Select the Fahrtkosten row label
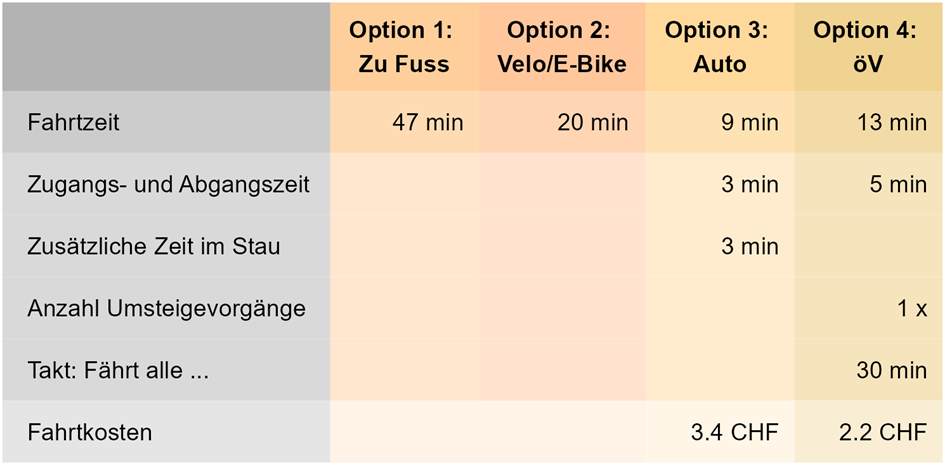 pos(90,432)
